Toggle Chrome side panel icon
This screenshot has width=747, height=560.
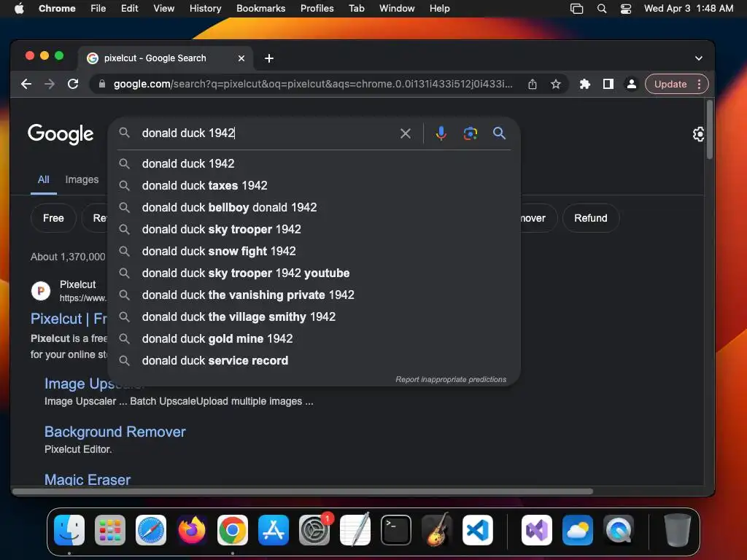[x=608, y=85]
